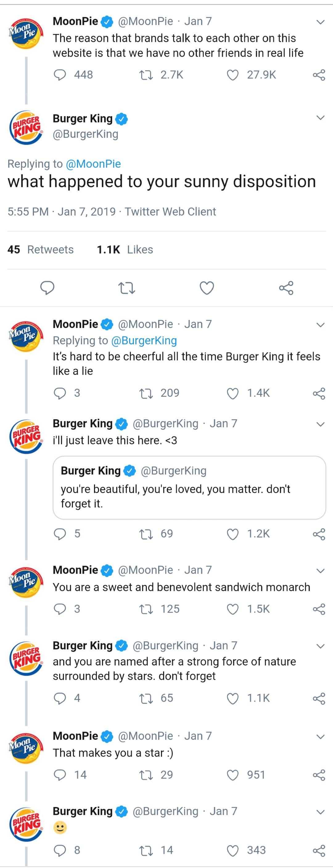This screenshot has width=333, height=868.
Task: Reply to MoonPie's 'no other friends' tweet
Action: click(61, 75)
